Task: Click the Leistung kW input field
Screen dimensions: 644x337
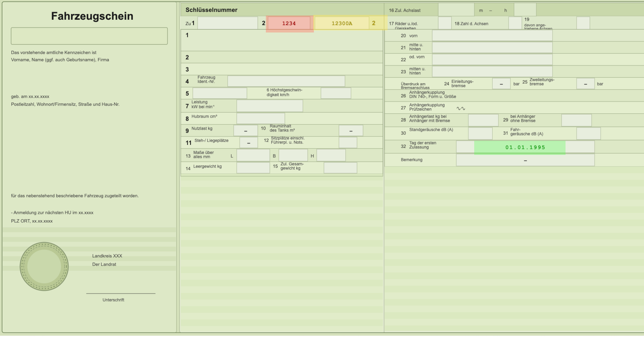Action: (x=270, y=105)
